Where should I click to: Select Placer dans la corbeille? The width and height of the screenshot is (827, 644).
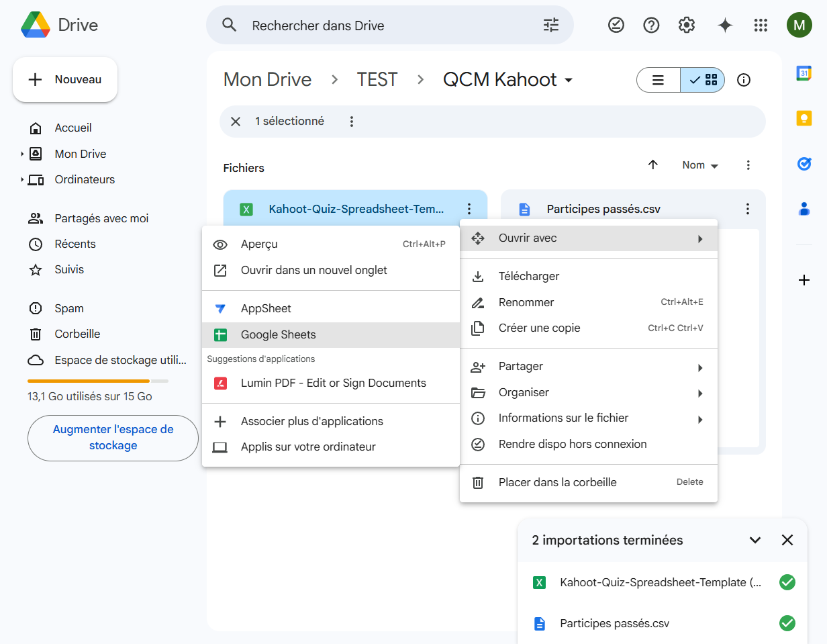tap(589, 482)
